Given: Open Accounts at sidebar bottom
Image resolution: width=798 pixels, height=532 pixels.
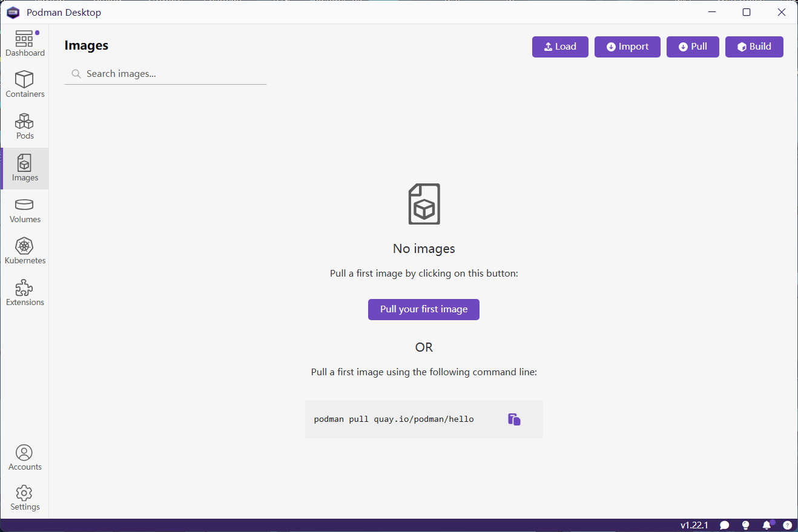Looking at the screenshot, I should (25, 458).
